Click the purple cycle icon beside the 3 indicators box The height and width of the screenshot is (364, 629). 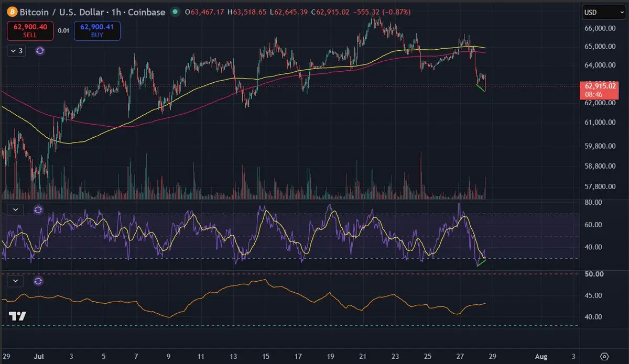[40, 51]
